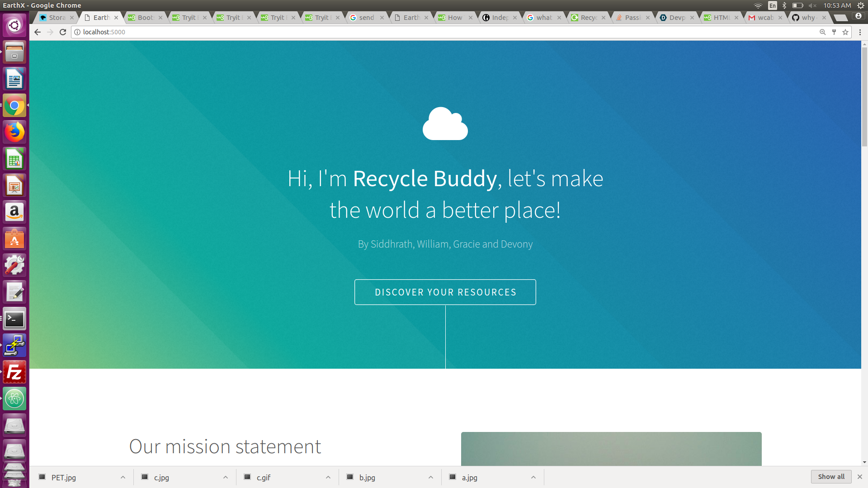The image size is (868, 488).
Task: Launch Terminal from the dock
Action: point(14,319)
